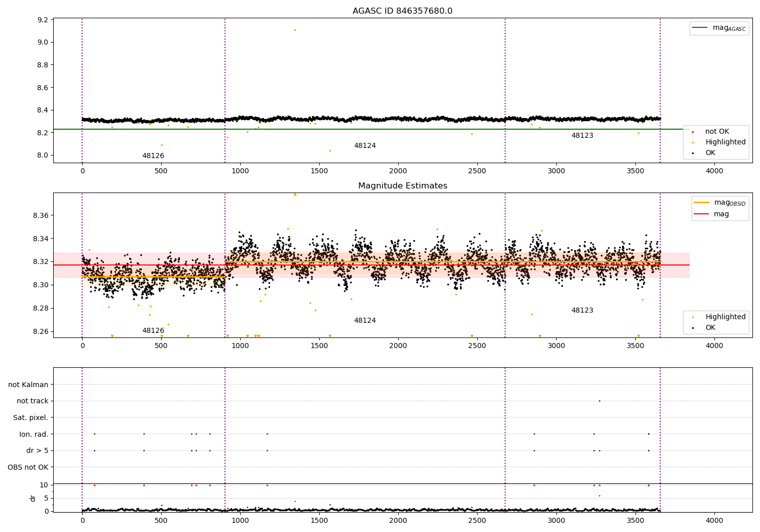
Task: Click the "8.34" y-axis tick label
Action: [x=41, y=239]
